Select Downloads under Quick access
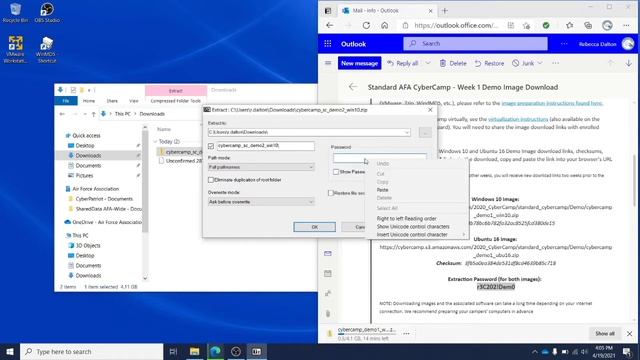640x360 pixels. coord(88,156)
